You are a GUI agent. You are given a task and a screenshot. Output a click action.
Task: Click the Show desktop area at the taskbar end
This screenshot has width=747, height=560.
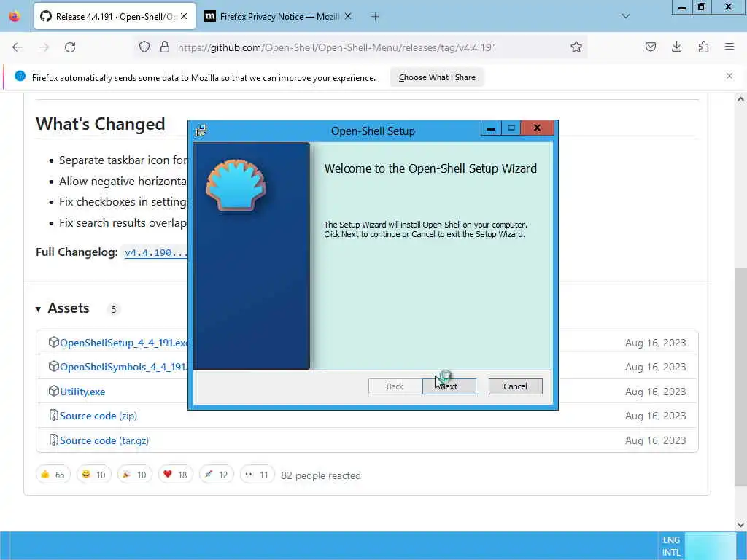743,545
